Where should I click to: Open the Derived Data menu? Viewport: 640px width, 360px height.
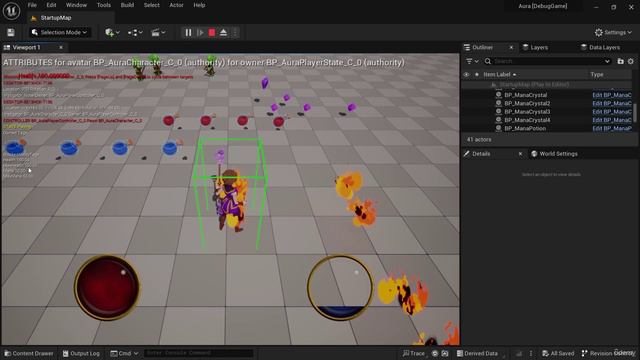[477, 353]
